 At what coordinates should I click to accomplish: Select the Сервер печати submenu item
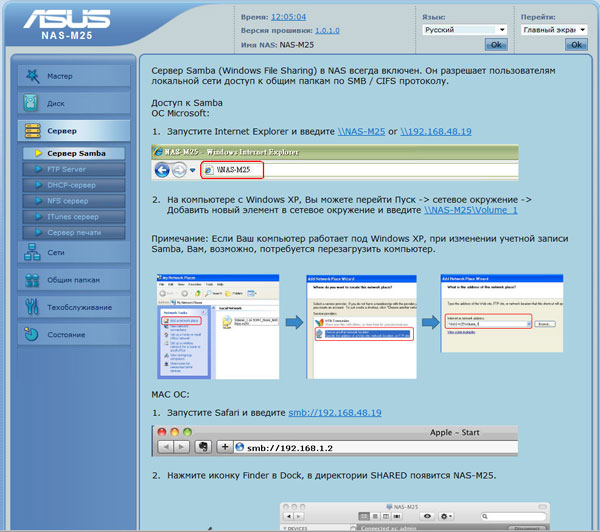pos(74,232)
